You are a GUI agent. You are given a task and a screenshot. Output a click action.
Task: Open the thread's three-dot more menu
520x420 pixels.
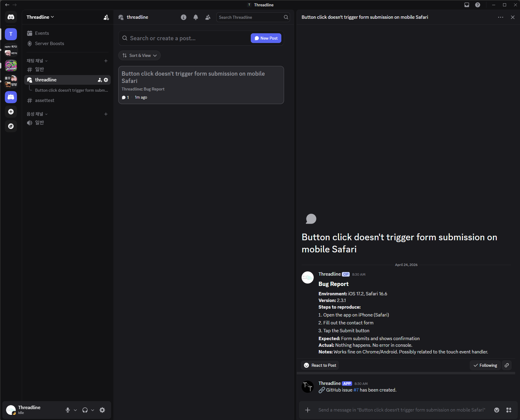[x=501, y=17]
